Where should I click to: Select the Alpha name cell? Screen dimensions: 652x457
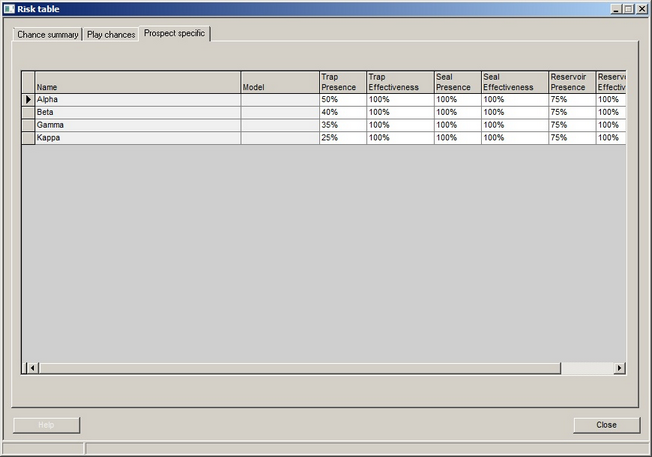pos(137,100)
